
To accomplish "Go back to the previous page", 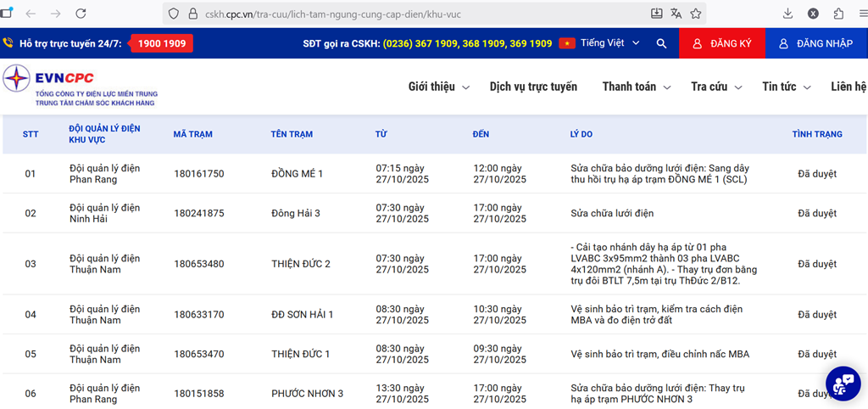I will 31,14.
